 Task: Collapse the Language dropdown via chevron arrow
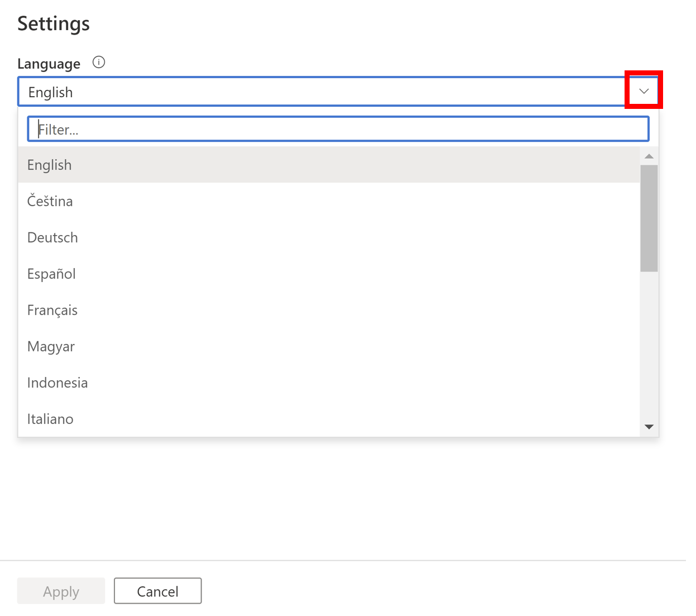click(x=644, y=91)
